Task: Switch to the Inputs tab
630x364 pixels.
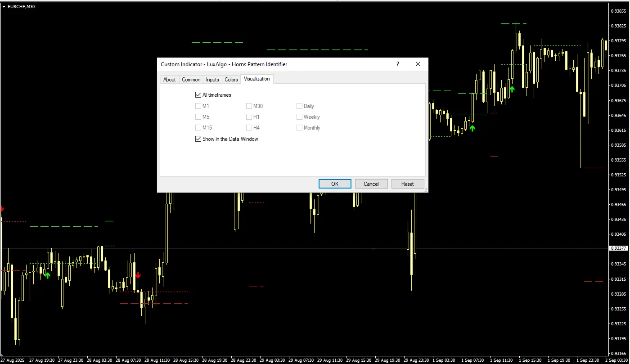Action: [212, 79]
